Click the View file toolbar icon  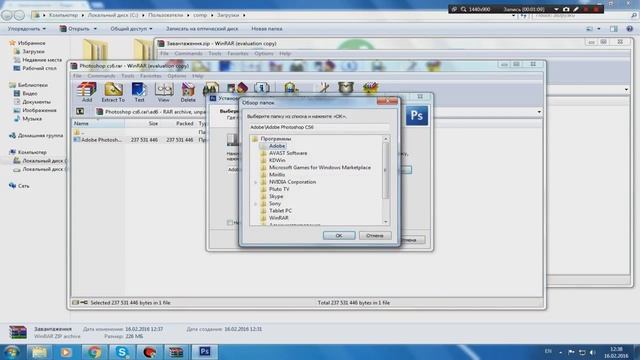point(164,91)
